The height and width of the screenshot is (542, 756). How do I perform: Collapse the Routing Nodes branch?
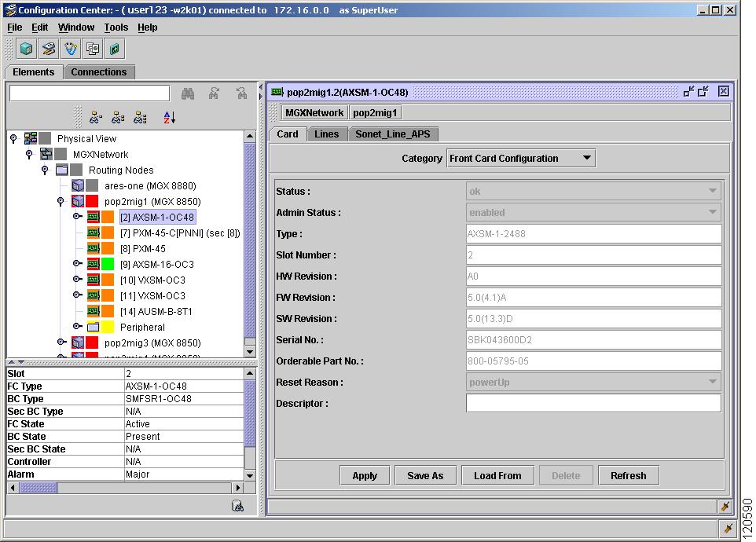coord(45,170)
